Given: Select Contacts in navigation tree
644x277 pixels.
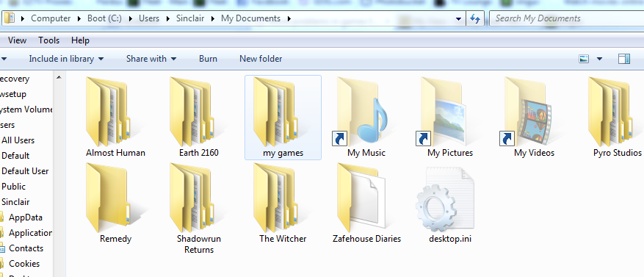Looking at the screenshot, I should 26,248.
